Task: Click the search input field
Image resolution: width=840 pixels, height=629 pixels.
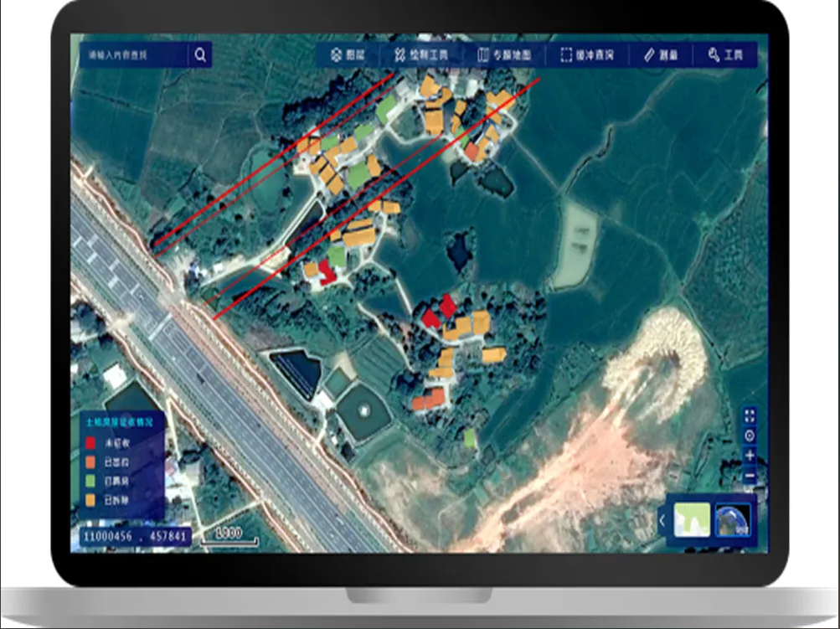Action: [x=134, y=55]
